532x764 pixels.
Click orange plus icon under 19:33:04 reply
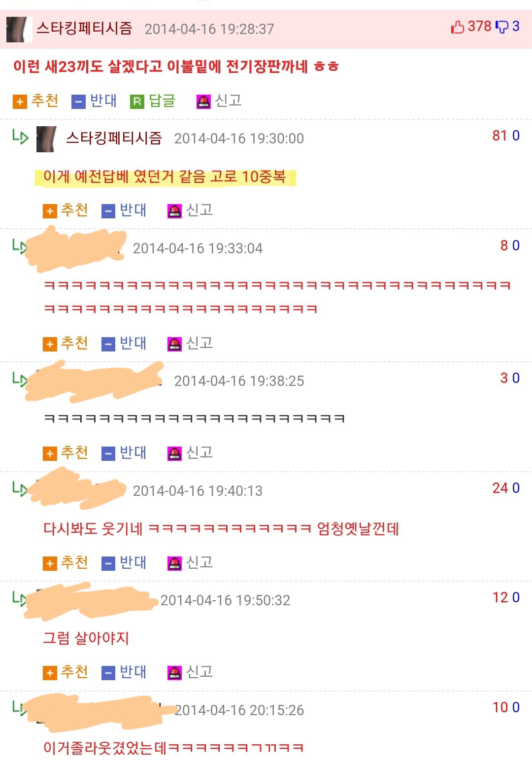coord(50,344)
